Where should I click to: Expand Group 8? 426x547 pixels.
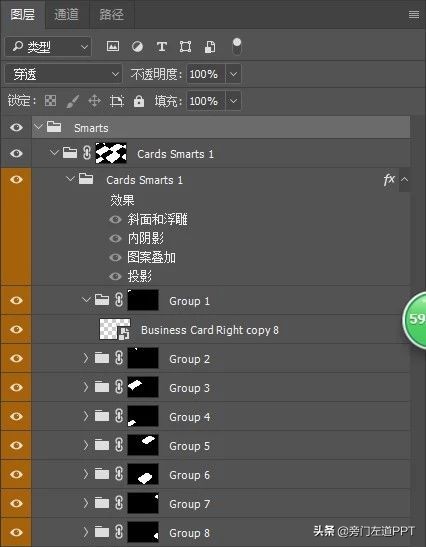click(x=85, y=532)
